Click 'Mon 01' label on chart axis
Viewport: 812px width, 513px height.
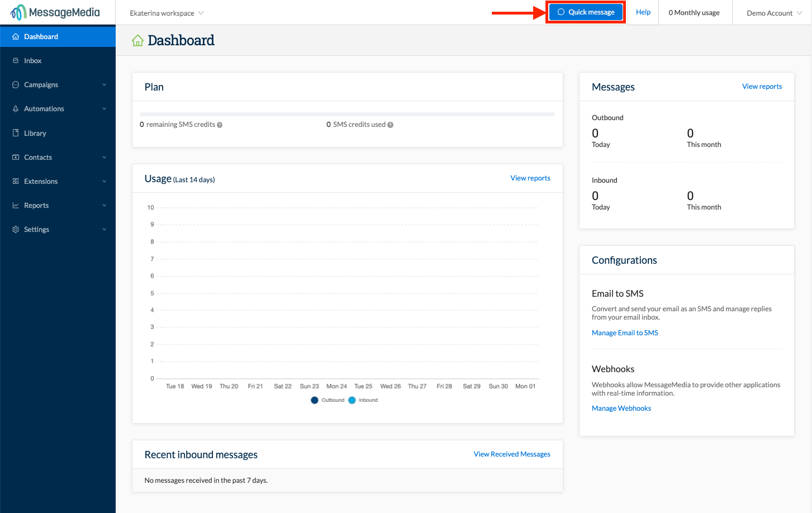[525, 386]
